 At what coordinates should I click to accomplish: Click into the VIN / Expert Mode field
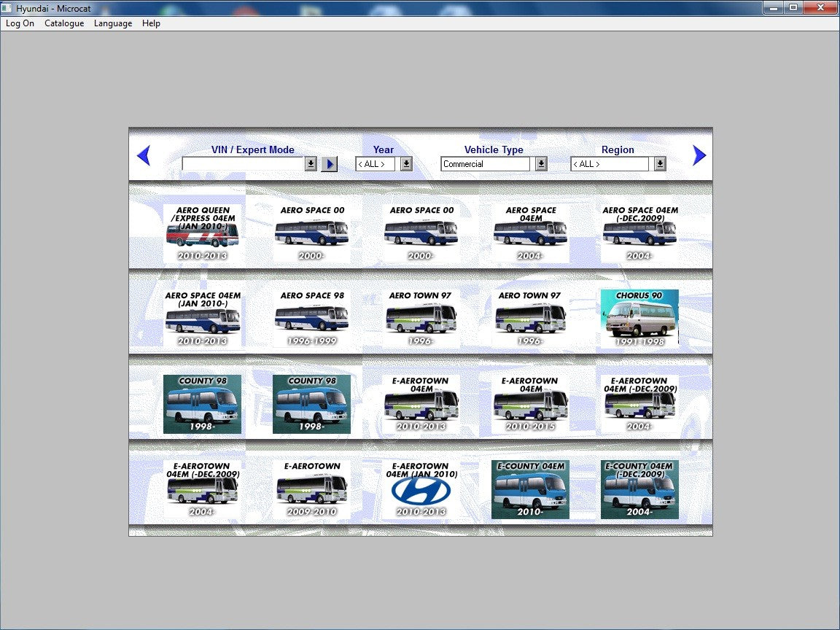coord(243,164)
